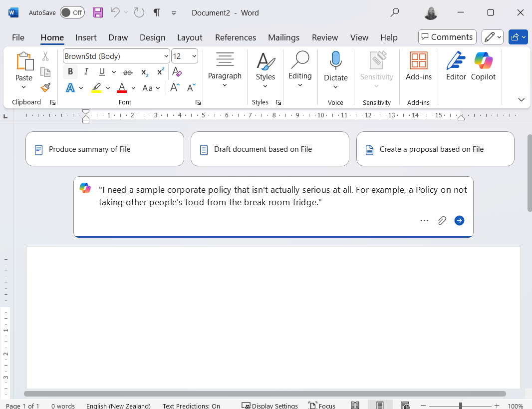Image resolution: width=532 pixels, height=409 pixels.
Task: Click the blank document page
Action: 273,317
